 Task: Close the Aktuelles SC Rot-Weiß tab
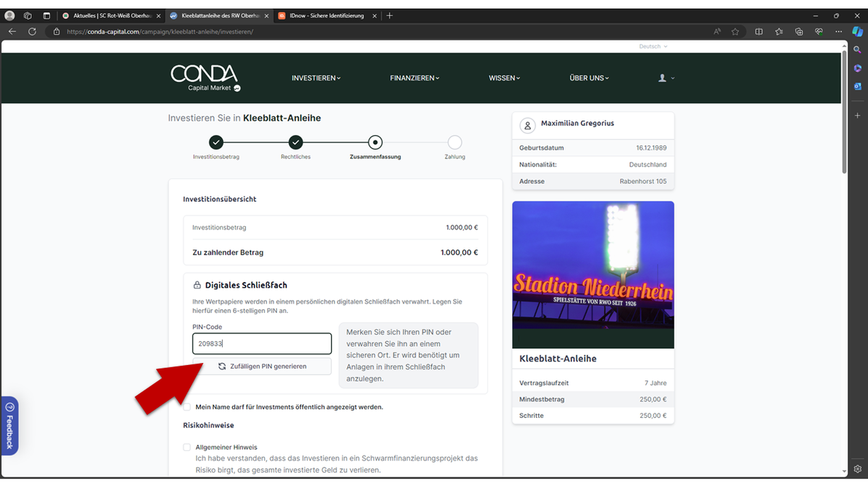[158, 15]
